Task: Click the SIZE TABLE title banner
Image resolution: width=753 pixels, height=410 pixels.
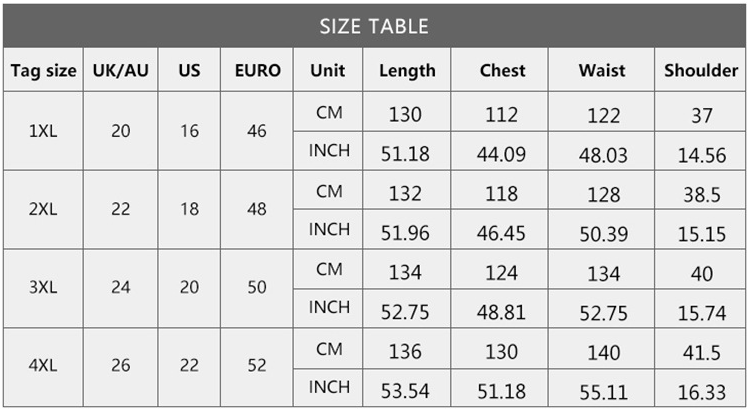Action: 374,26
